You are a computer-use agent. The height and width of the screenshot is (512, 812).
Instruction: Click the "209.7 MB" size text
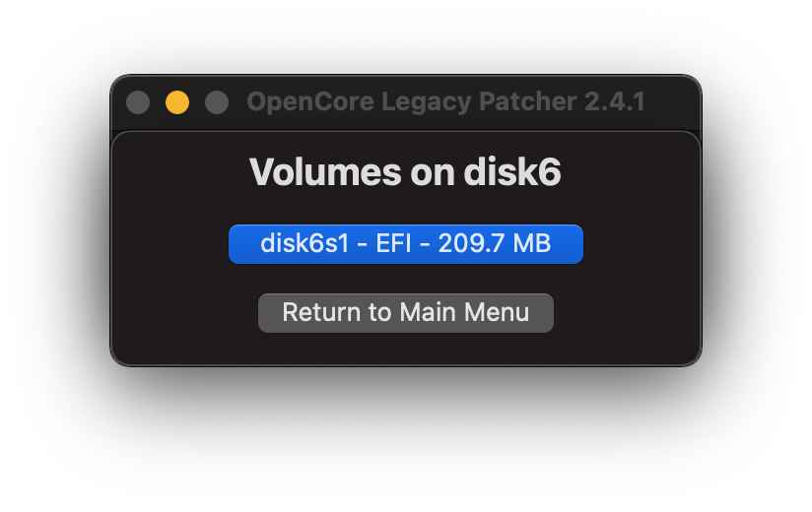494,243
